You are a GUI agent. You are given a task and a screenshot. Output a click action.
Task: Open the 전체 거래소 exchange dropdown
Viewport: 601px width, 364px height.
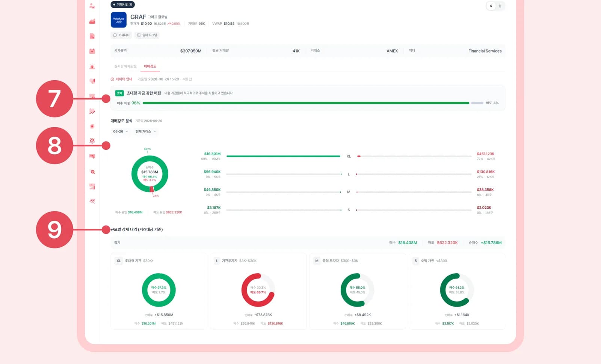click(146, 131)
